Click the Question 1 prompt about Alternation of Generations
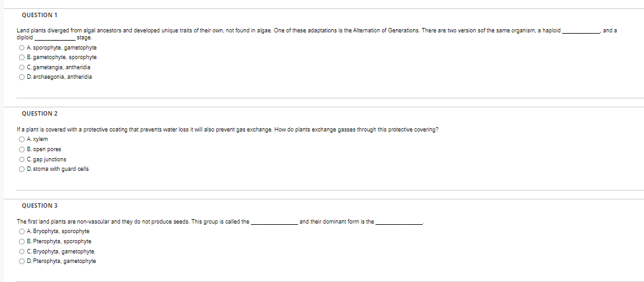644x282 pixels. pyautogui.click(x=317, y=34)
